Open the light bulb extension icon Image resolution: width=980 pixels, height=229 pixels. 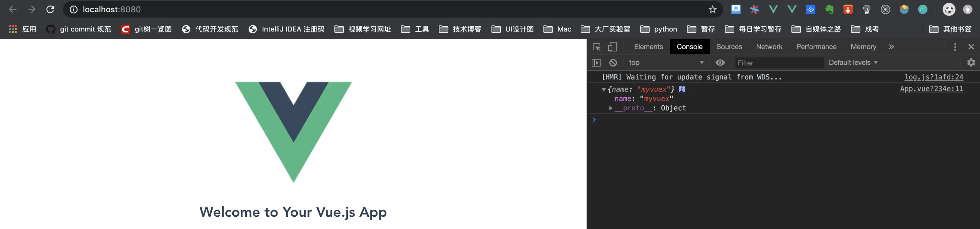(x=867, y=9)
